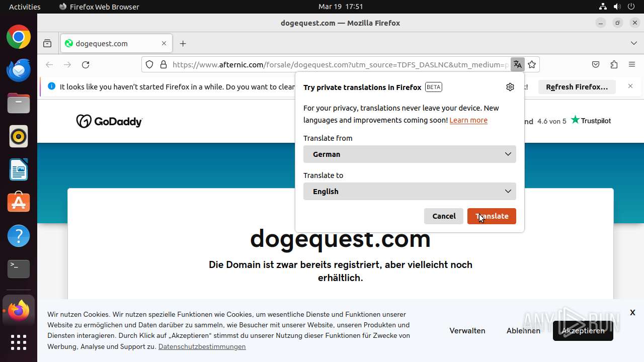
Task: Click Akzeptieren cookie button
Action: point(583,331)
